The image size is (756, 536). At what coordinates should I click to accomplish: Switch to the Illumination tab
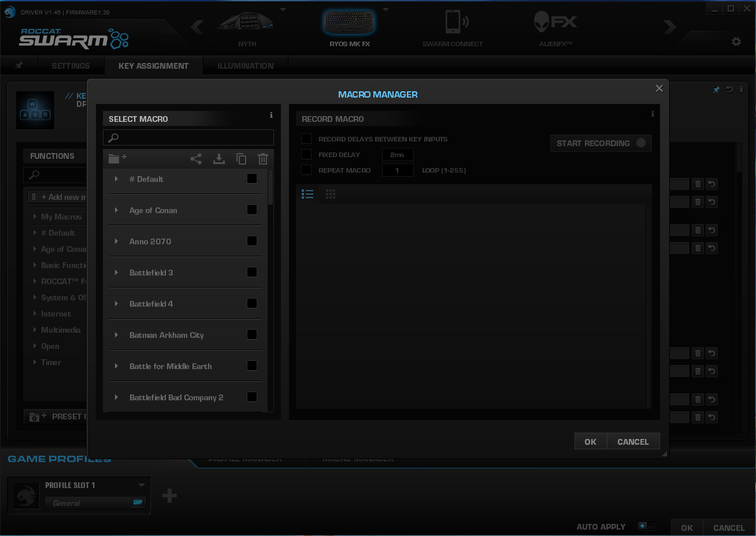(246, 66)
